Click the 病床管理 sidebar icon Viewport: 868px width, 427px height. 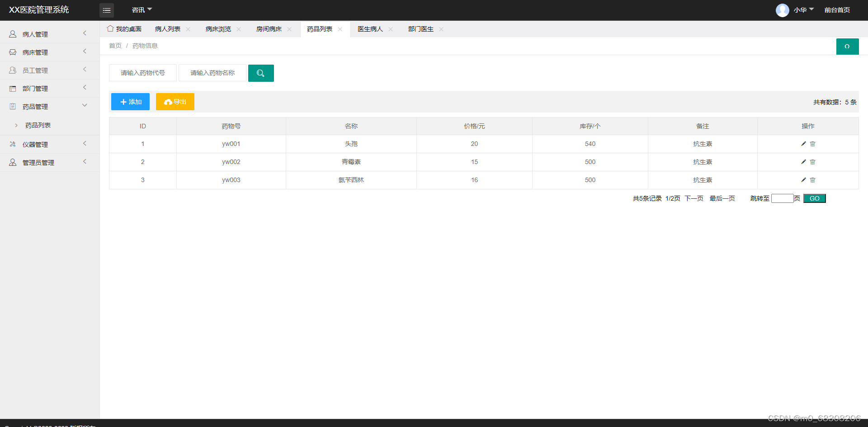13,52
